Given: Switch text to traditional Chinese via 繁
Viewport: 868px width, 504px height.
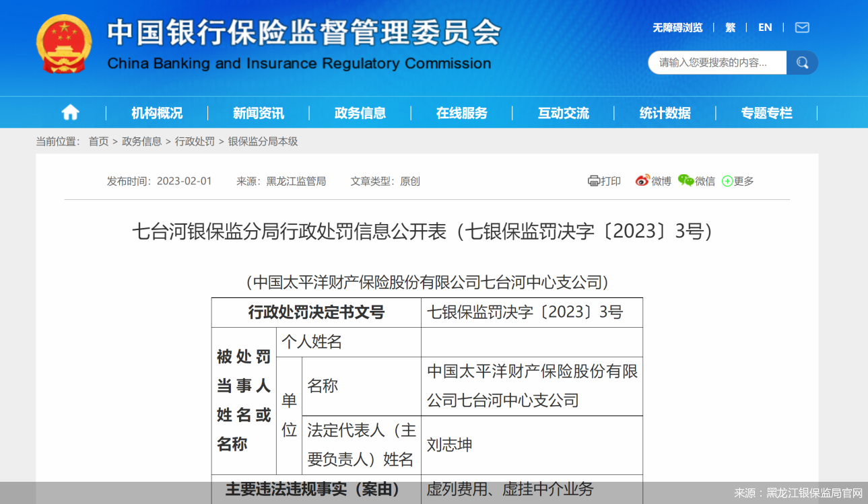Looking at the screenshot, I should pyautogui.click(x=729, y=28).
